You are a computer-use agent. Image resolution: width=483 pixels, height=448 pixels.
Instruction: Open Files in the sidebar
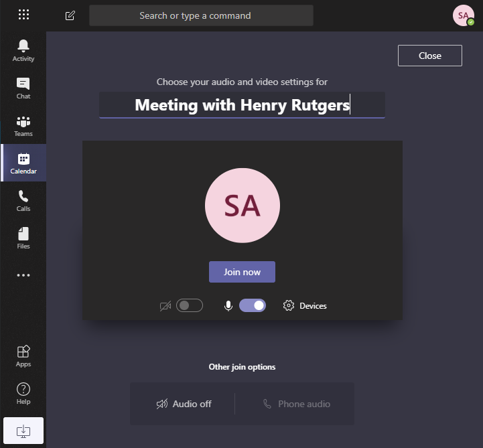(x=23, y=238)
